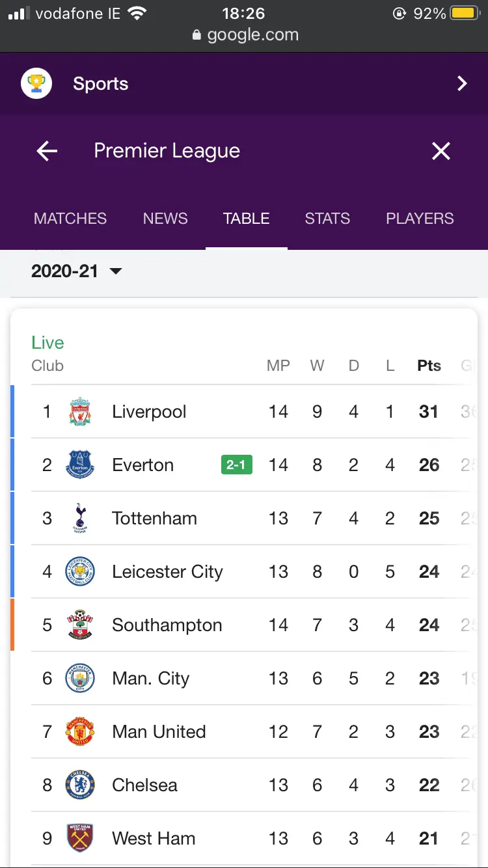
Task: Open the 2020-21 season dropdown
Action: coord(77,271)
